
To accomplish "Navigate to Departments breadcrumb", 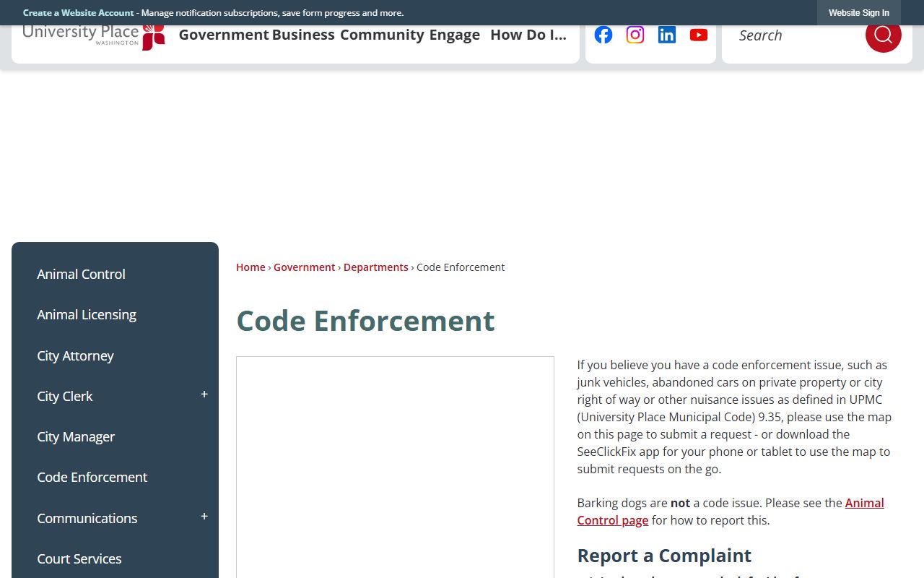I will [x=375, y=267].
